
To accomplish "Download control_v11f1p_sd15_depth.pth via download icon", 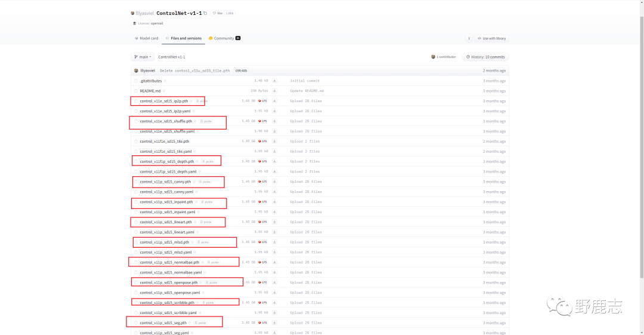I will click(x=274, y=161).
